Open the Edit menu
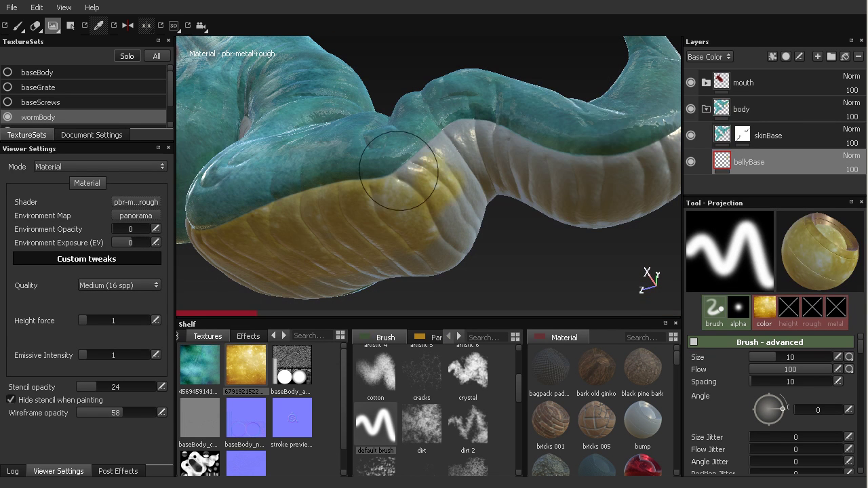Viewport: 868px width, 488px height. point(37,7)
